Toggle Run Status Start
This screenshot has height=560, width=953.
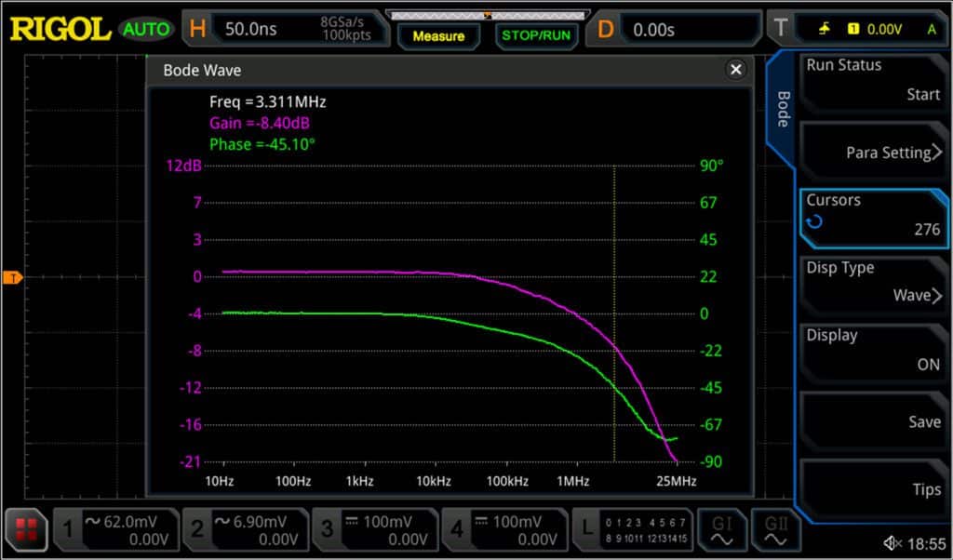(872, 80)
